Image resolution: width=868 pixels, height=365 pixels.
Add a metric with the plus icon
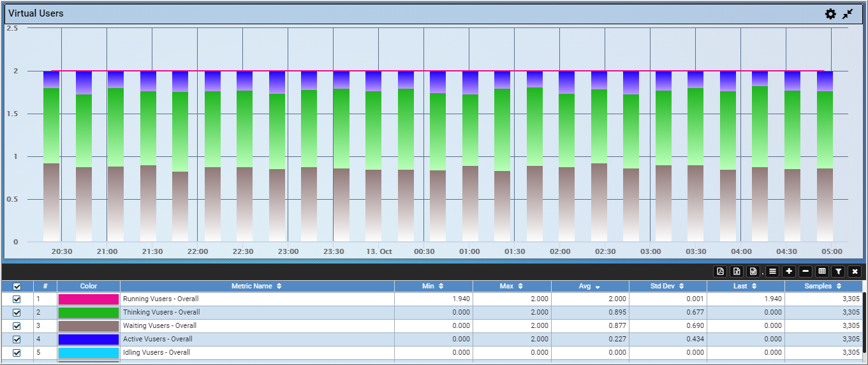click(x=789, y=271)
